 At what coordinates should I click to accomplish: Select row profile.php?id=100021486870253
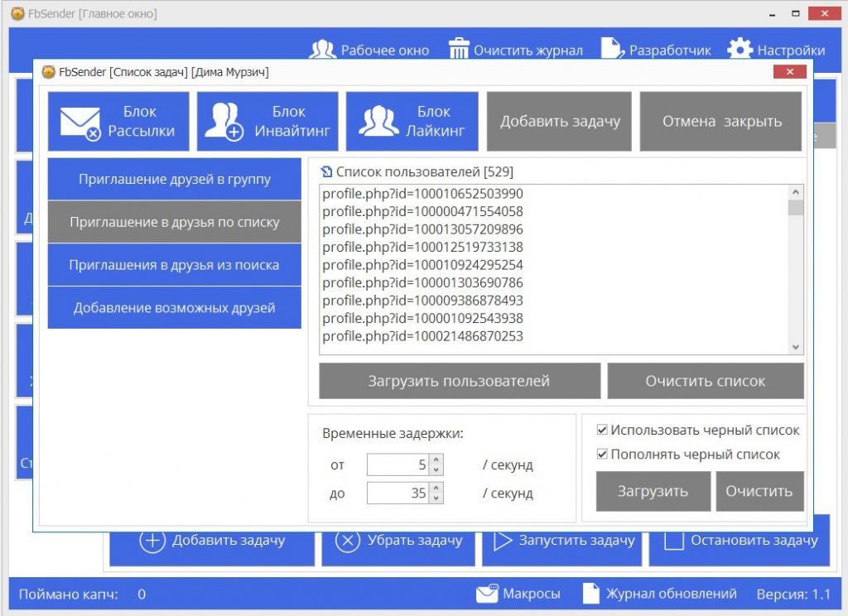(x=554, y=336)
